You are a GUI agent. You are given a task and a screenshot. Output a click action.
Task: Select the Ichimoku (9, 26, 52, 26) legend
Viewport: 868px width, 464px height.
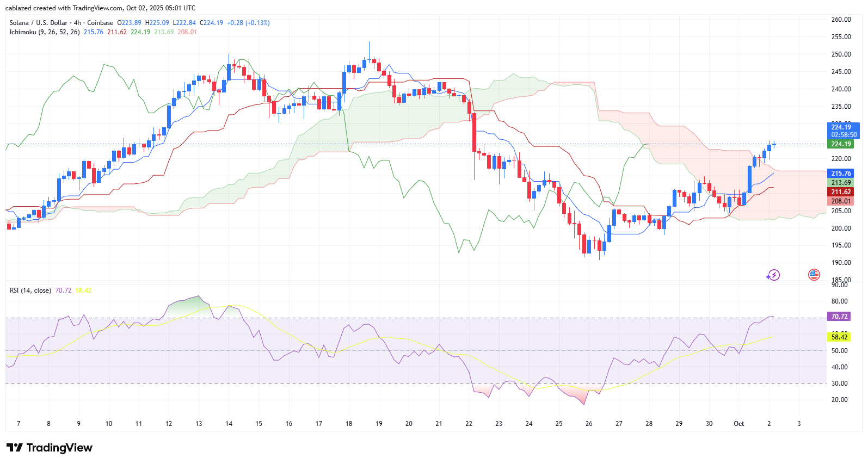[x=45, y=32]
